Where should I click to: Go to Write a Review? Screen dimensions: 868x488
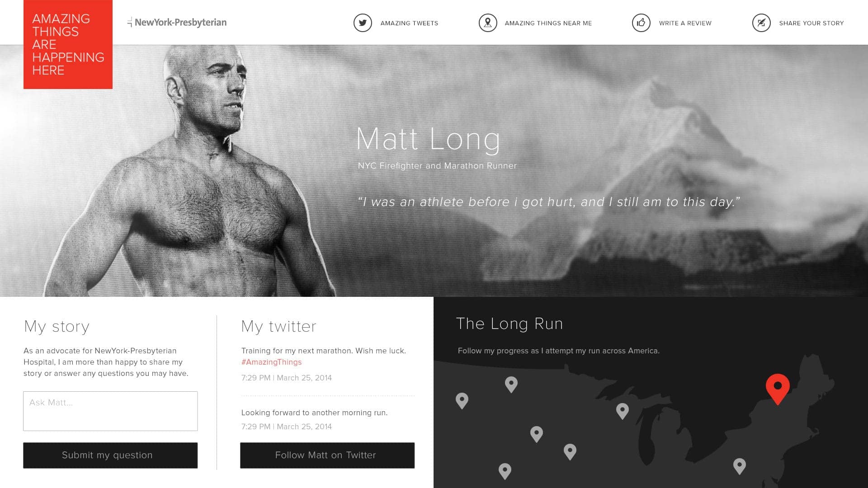click(x=685, y=23)
